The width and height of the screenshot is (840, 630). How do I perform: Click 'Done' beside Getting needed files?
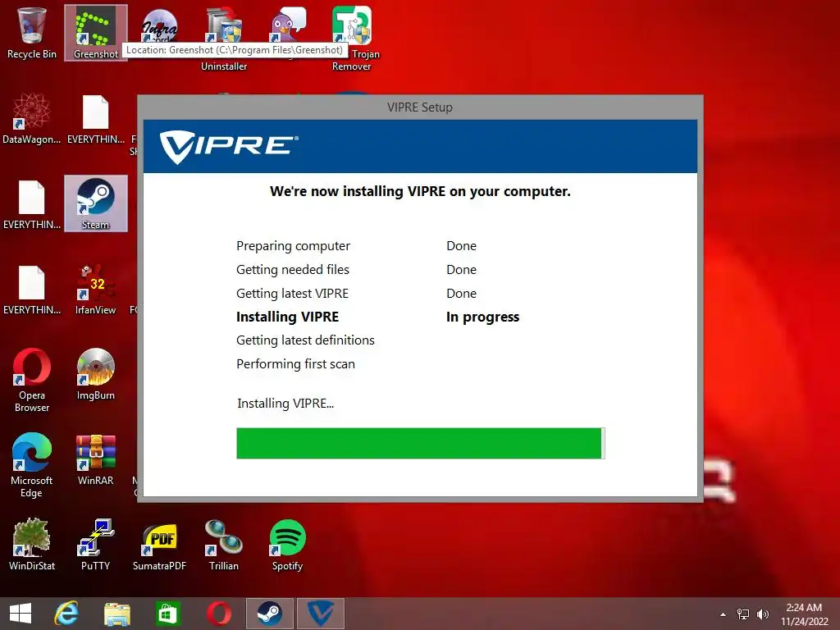(461, 269)
